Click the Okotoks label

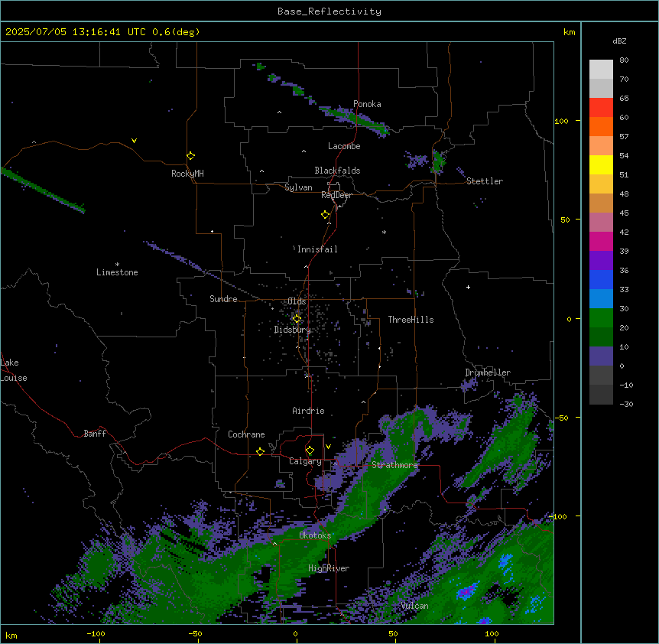315,535
